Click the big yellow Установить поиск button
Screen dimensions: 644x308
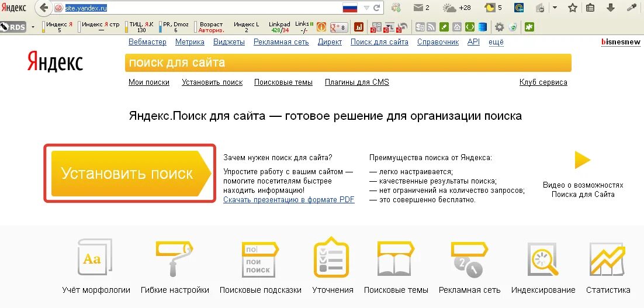pos(131,173)
